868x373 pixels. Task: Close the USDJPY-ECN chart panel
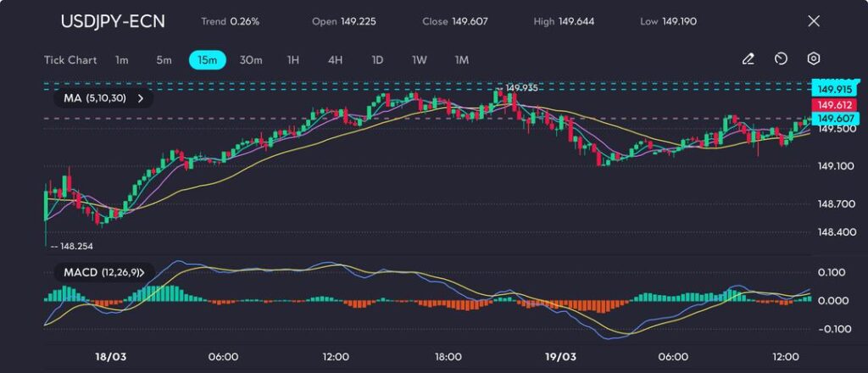click(x=814, y=21)
